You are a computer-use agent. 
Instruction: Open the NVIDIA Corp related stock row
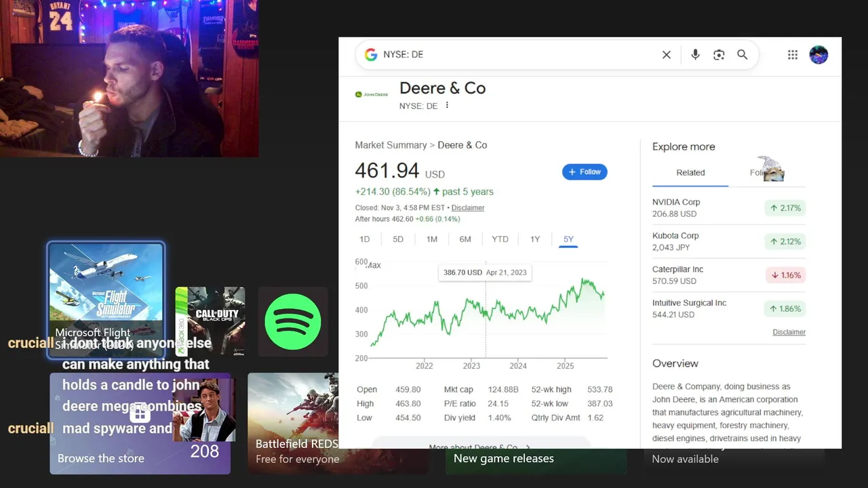pos(729,208)
